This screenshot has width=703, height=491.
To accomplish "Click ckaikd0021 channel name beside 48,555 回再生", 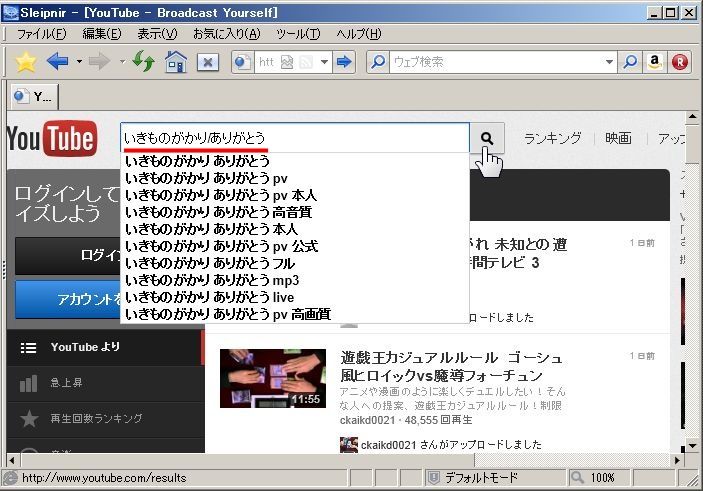I will [x=367, y=420].
